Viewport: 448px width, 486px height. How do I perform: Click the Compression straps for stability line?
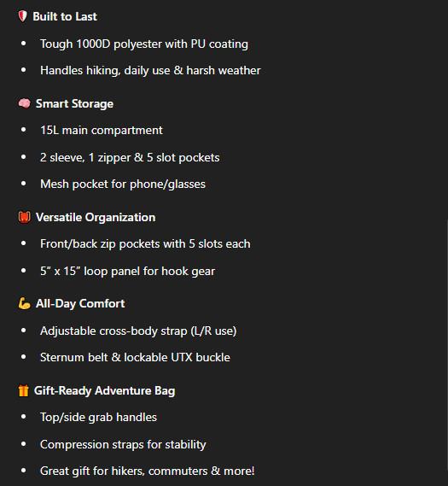pos(123,444)
